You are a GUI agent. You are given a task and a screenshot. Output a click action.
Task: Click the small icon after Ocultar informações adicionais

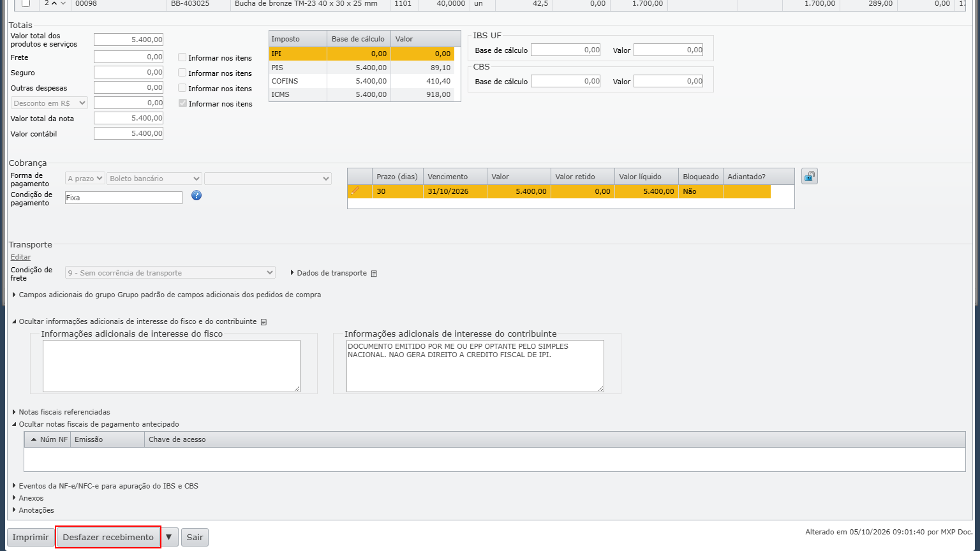[264, 322]
